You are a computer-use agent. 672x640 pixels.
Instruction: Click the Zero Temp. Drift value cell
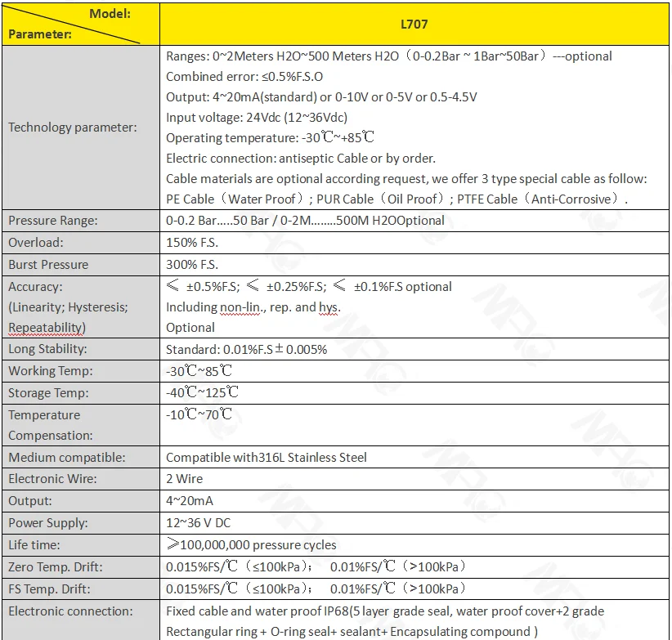[x=414, y=566]
